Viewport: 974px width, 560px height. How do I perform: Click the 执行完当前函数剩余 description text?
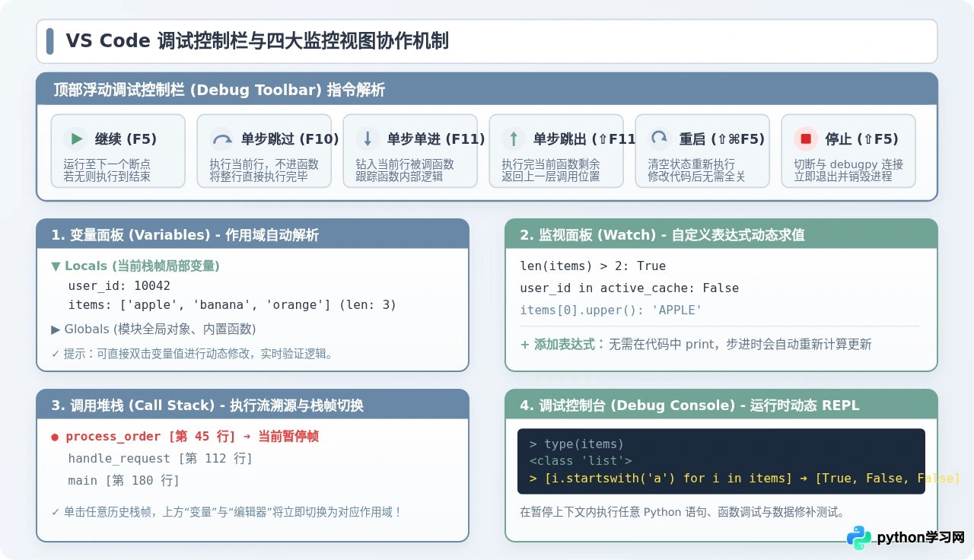[551, 164]
